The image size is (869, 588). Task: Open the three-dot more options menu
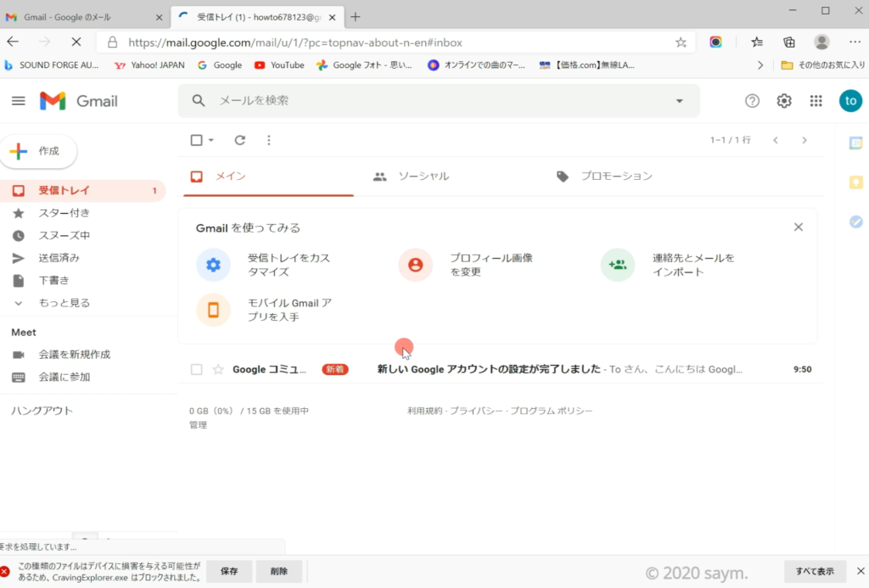269,140
